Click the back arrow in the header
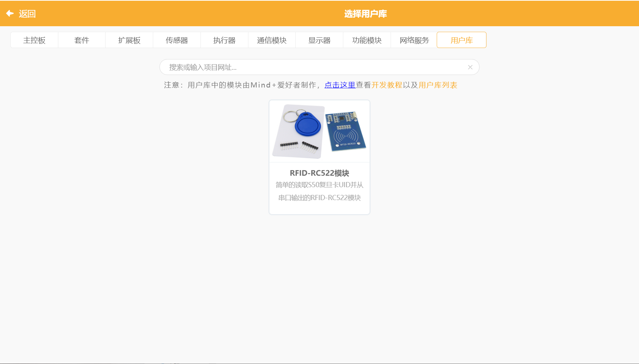This screenshot has height=364, width=639. pos(9,13)
